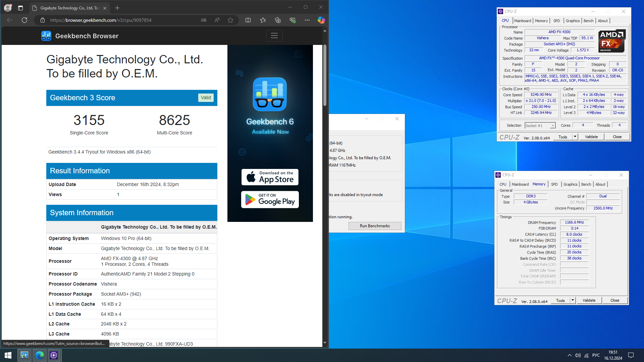Screen dimensions: 644x362
Task: Click Validate in bottom CPU-Z window
Action: click(589, 301)
